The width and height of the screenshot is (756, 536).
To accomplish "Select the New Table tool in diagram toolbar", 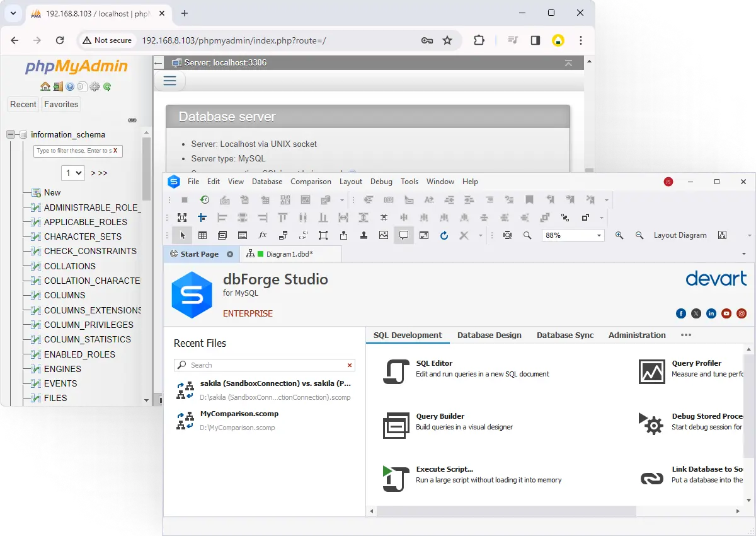I will click(x=202, y=235).
